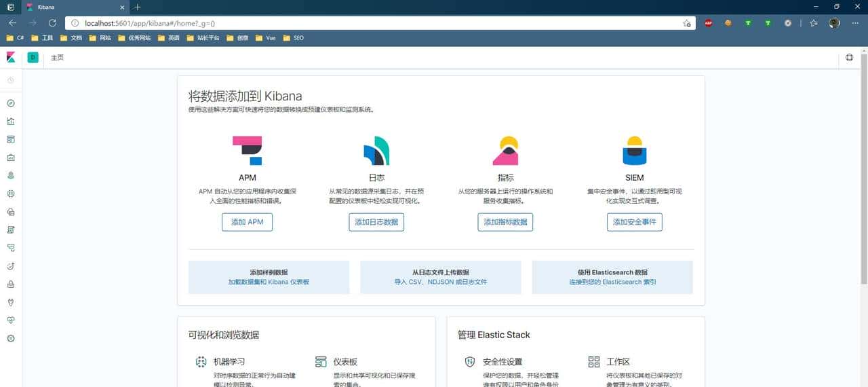868x387 pixels.
Task: Open 添加样例数据 sample data card
Action: (x=269, y=277)
